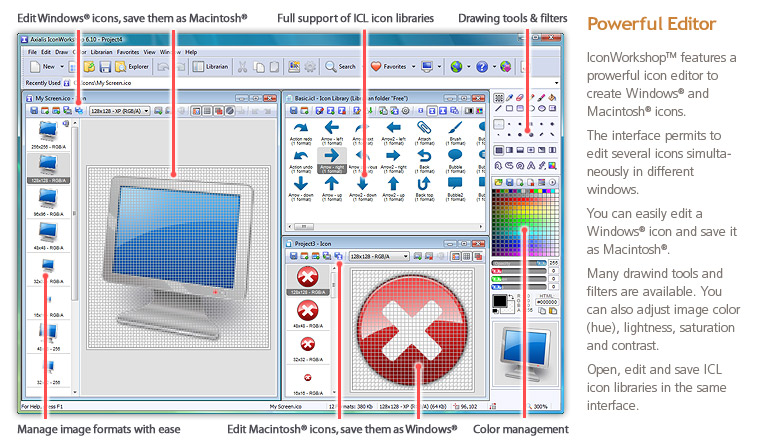Toggle grid display in My Screen.ico toolbar

[x=207, y=111]
